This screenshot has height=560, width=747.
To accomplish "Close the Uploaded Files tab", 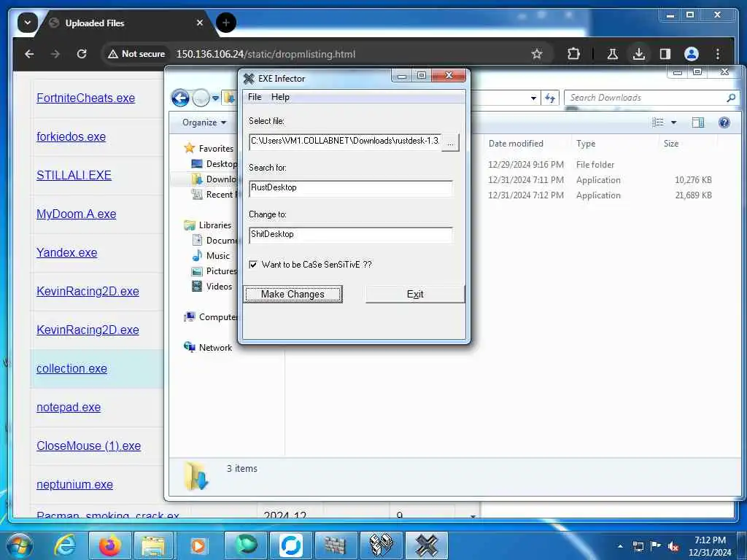I will pyautogui.click(x=200, y=23).
